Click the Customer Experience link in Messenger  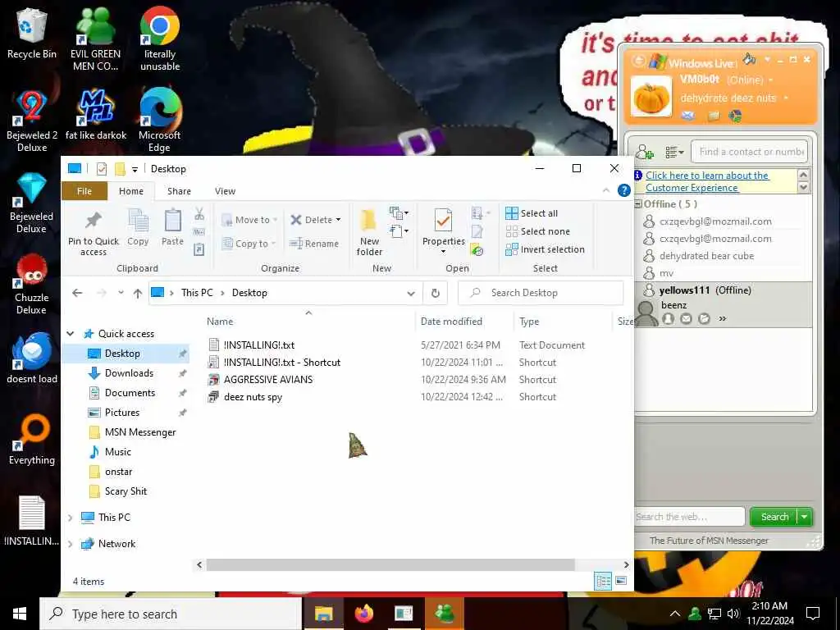[x=707, y=181]
